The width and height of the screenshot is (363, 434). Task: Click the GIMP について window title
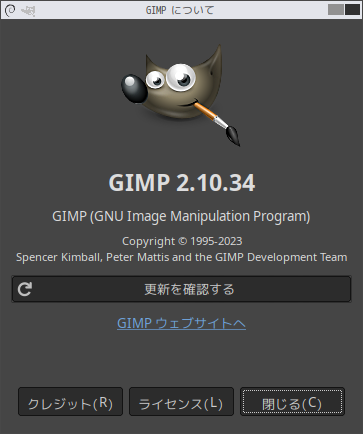pos(180,10)
